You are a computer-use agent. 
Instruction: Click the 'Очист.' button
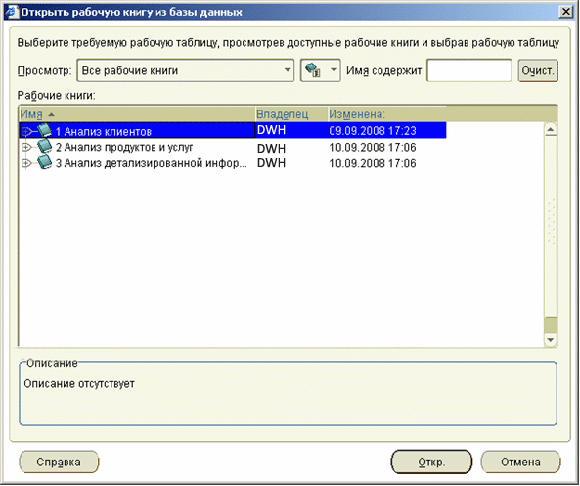(x=537, y=70)
